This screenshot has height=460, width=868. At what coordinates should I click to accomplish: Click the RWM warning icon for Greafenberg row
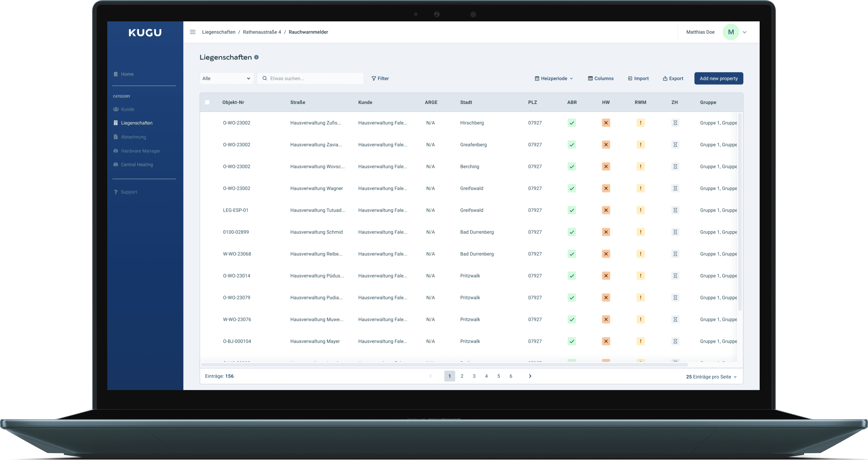coord(640,145)
